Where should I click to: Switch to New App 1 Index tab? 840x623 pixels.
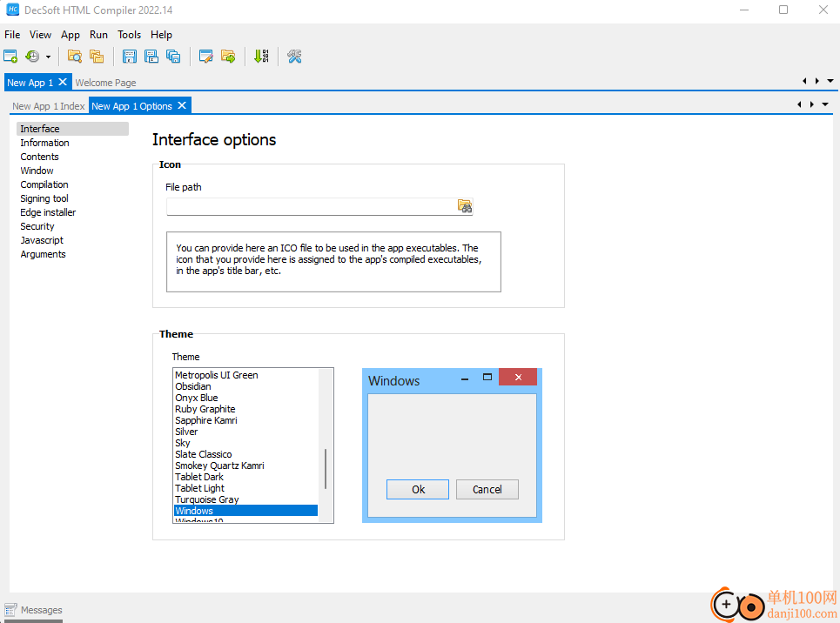[49, 106]
